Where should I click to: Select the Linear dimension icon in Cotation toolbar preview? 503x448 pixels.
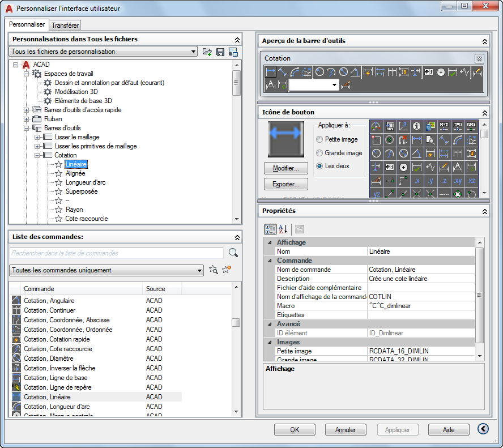[270, 72]
